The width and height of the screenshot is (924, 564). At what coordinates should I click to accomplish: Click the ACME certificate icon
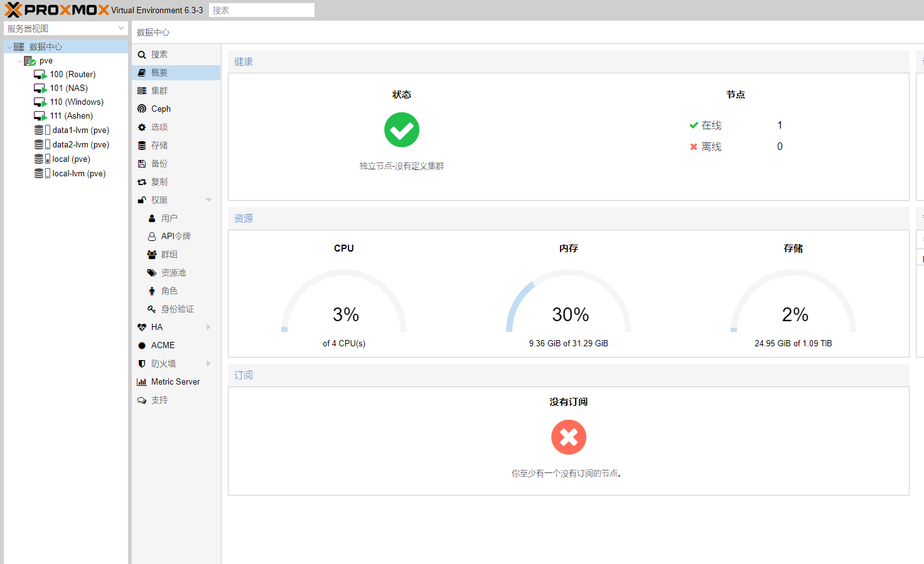coord(142,346)
